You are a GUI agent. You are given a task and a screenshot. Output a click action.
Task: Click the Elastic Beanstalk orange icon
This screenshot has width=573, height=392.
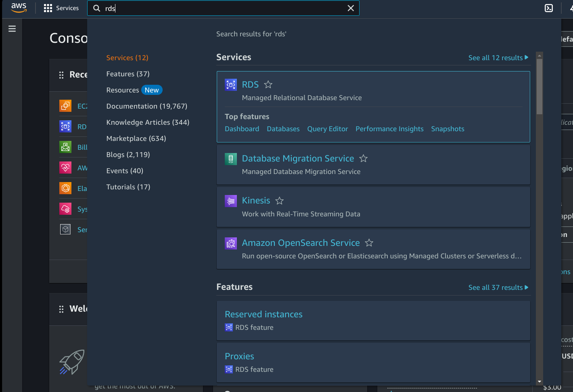point(65,188)
